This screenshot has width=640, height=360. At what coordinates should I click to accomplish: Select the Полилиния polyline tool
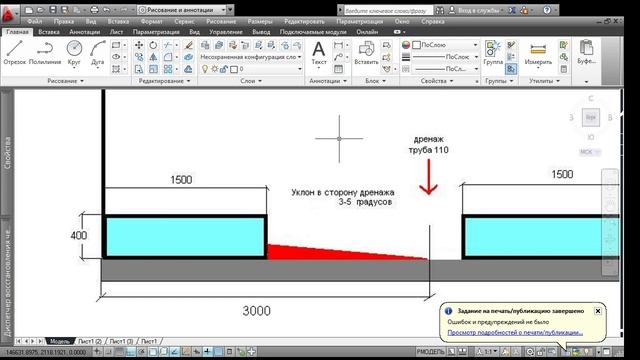(45, 52)
